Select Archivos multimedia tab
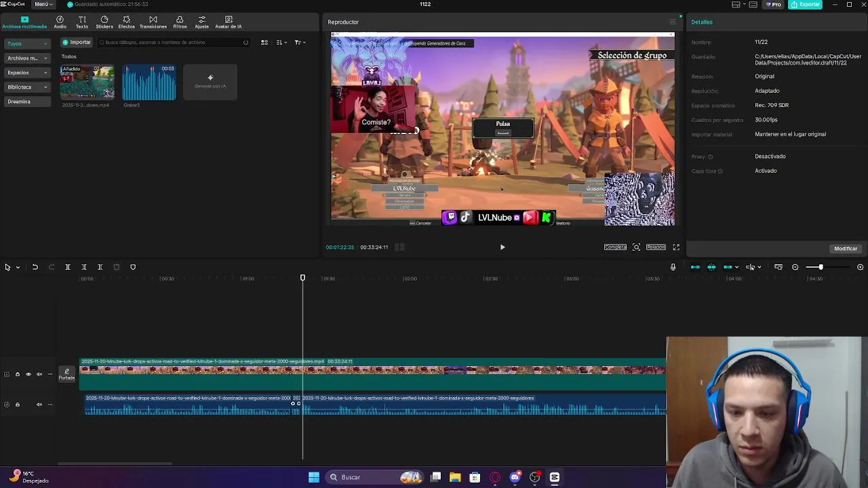Screen dimensions: 868x488 pyautogui.click(x=24, y=22)
